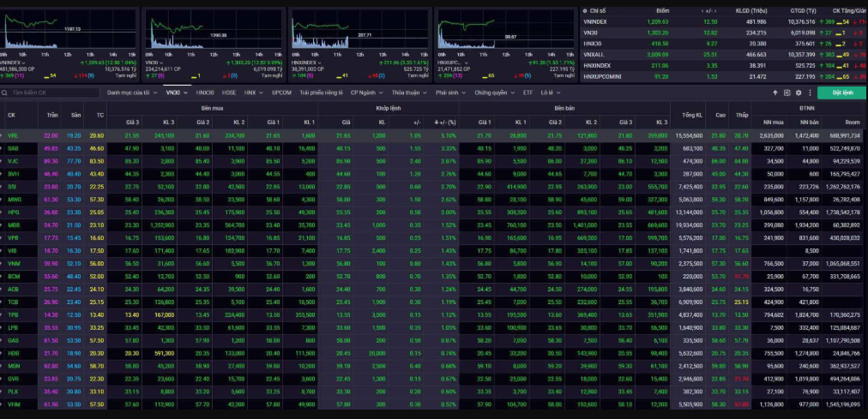
Task: Click the row arrow beside VRE
Action: point(2,135)
